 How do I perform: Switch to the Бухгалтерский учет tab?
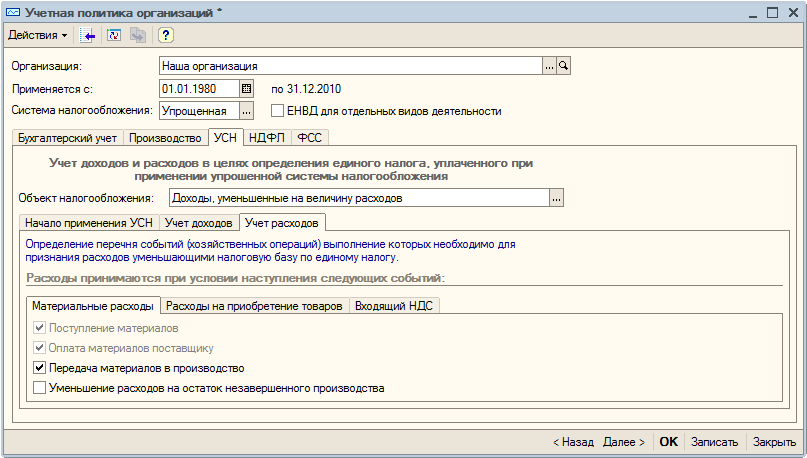pyautogui.click(x=67, y=138)
